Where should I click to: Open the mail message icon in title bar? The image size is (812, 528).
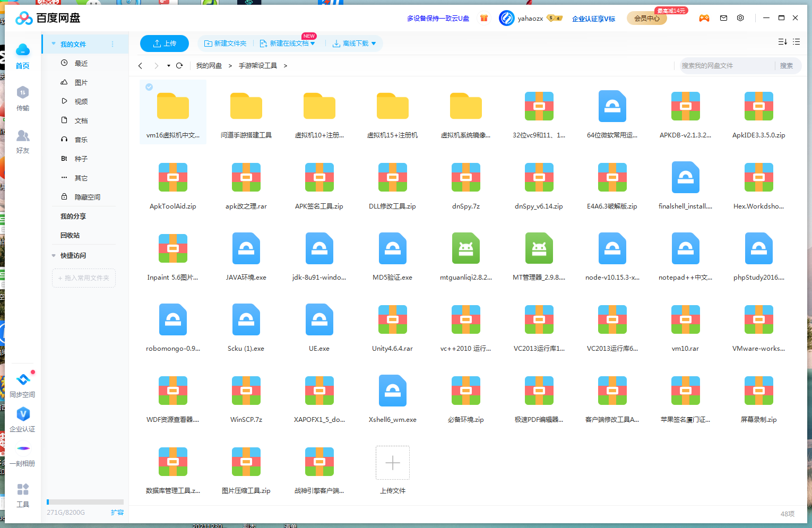(723, 18)
